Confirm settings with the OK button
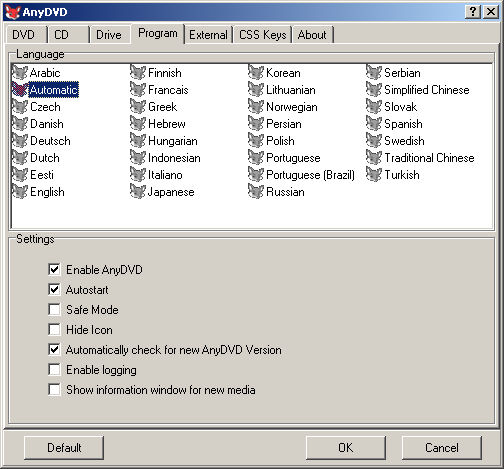Image resolution: width=504 pixels, height=469 pixels. (346, 447)
